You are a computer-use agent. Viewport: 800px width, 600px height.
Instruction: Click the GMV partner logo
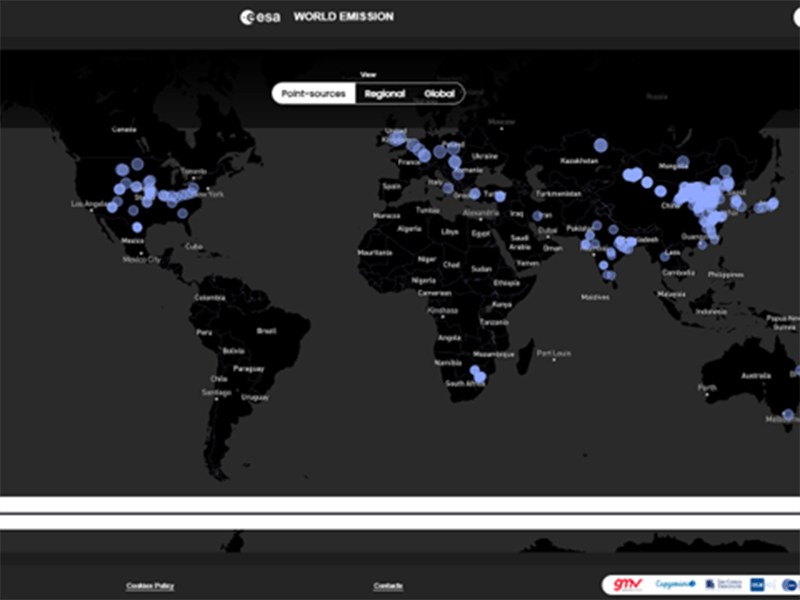[627, 584]
